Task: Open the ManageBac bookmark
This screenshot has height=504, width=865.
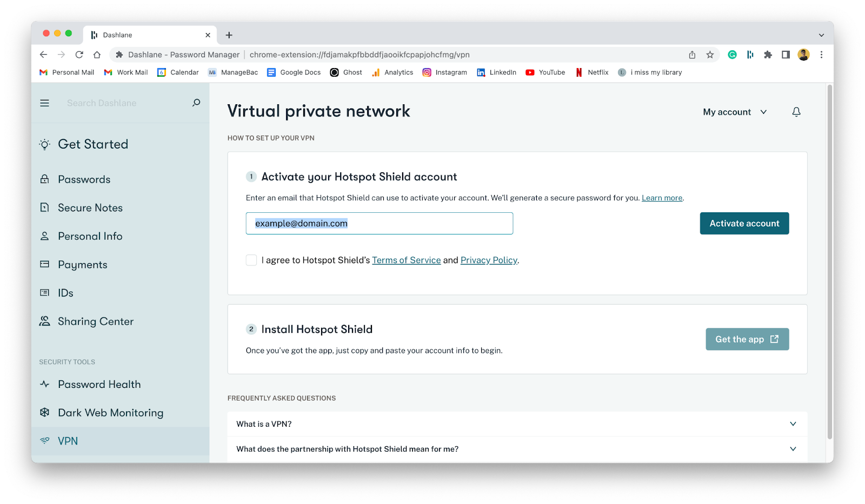Action: coord(233,72)
